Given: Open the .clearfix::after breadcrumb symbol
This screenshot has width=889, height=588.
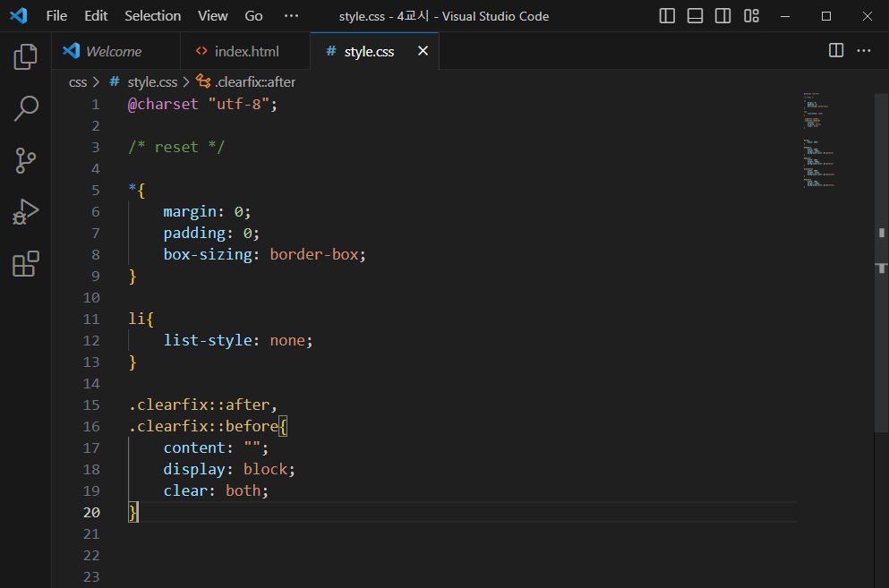Looking at the screenshot, I should 255,82.
